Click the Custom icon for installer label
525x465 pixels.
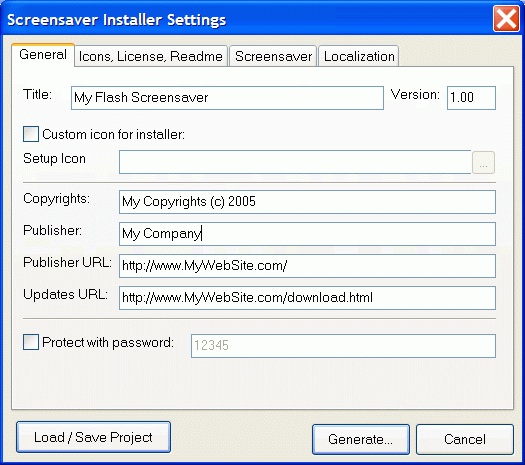114,135
